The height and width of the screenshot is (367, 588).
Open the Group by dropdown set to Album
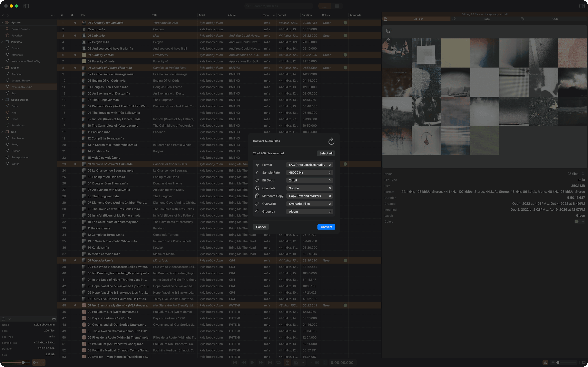coord(309,211)
